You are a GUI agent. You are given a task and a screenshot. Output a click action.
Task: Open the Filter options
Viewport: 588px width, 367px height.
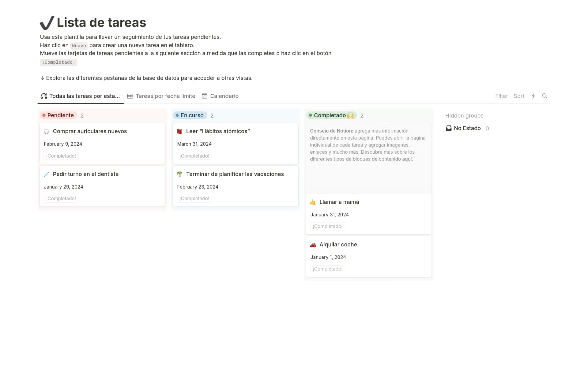[501, 96]
